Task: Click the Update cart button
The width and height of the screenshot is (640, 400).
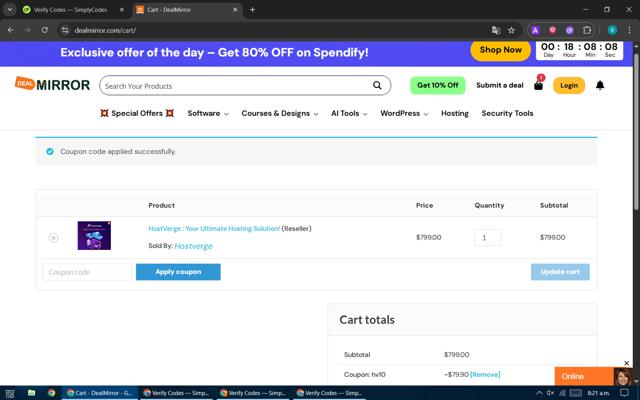Action: point(560,272)
